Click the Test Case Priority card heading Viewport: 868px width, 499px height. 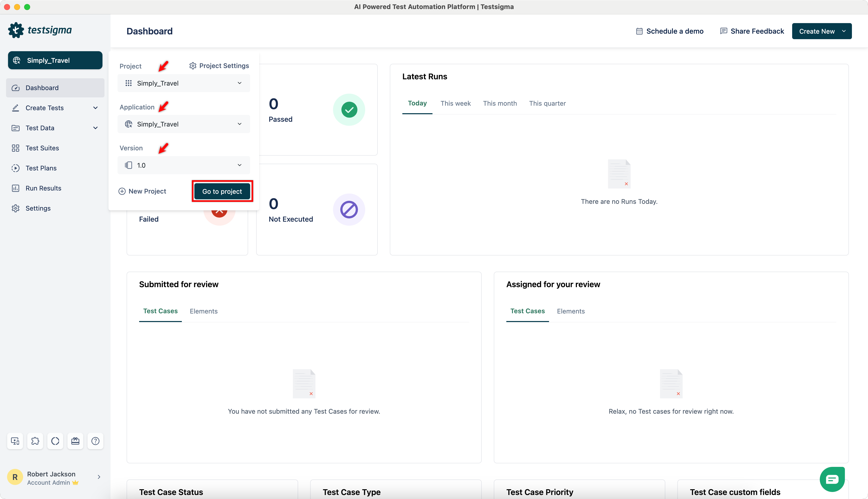[539, 492]
